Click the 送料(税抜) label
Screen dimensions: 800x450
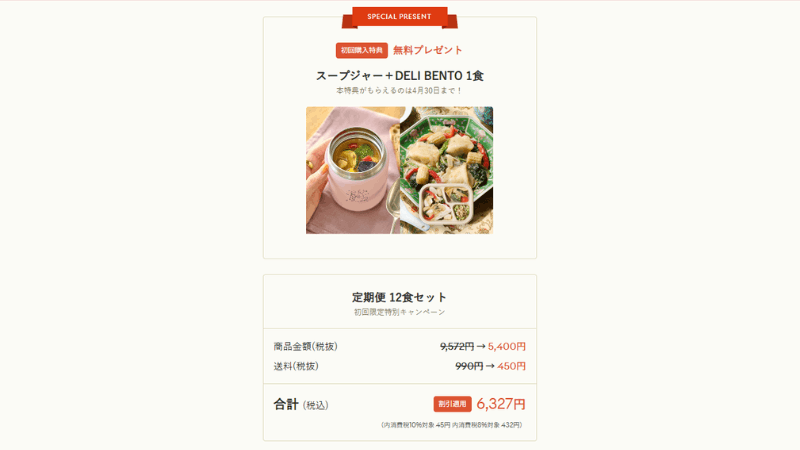tap(296, 366)
